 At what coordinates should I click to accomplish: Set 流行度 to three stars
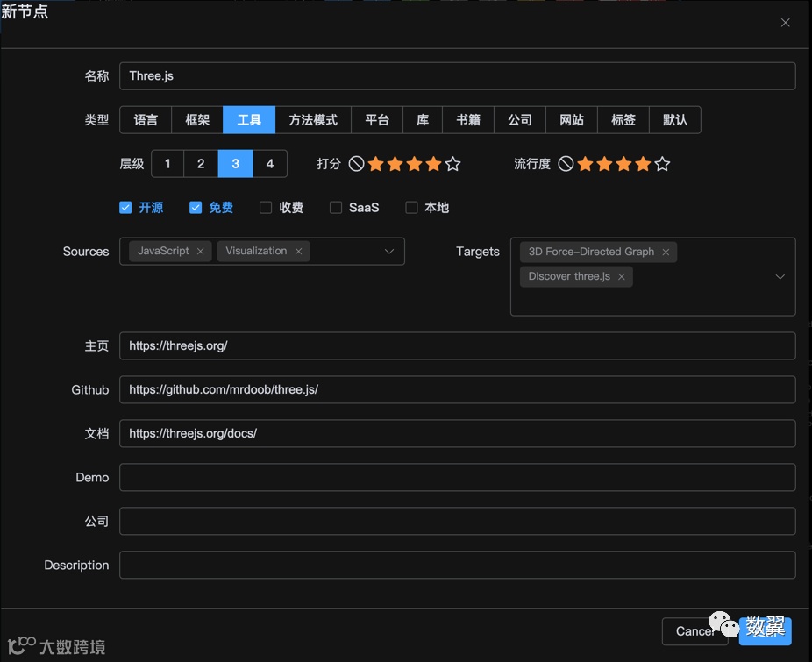[623, 164]
